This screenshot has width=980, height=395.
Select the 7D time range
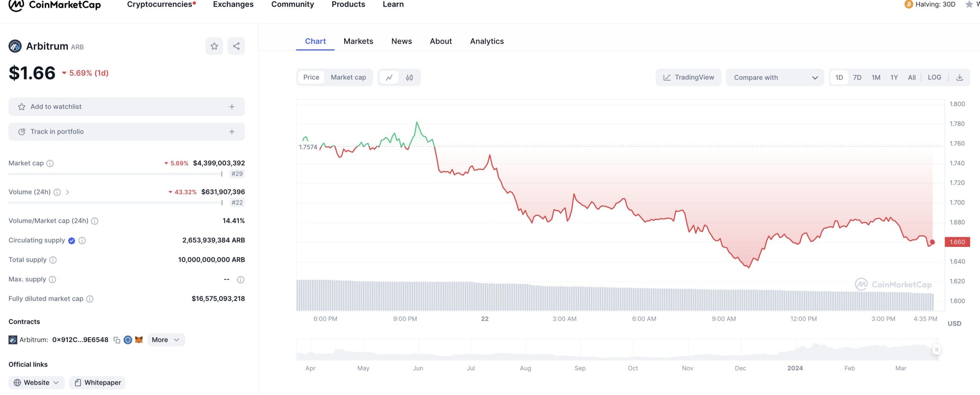pyautogui.click(x=857, y=77)
